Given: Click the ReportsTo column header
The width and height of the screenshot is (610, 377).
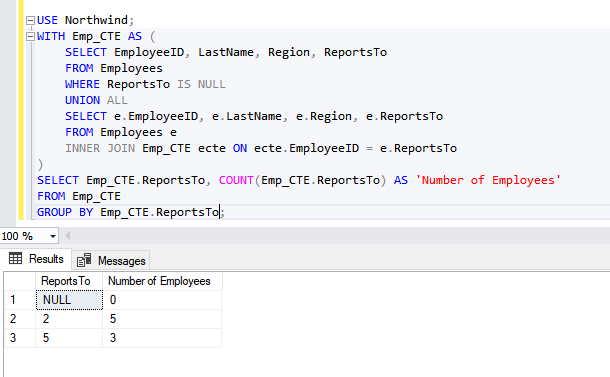Looking at the screenshot, I should pos(69,281).
